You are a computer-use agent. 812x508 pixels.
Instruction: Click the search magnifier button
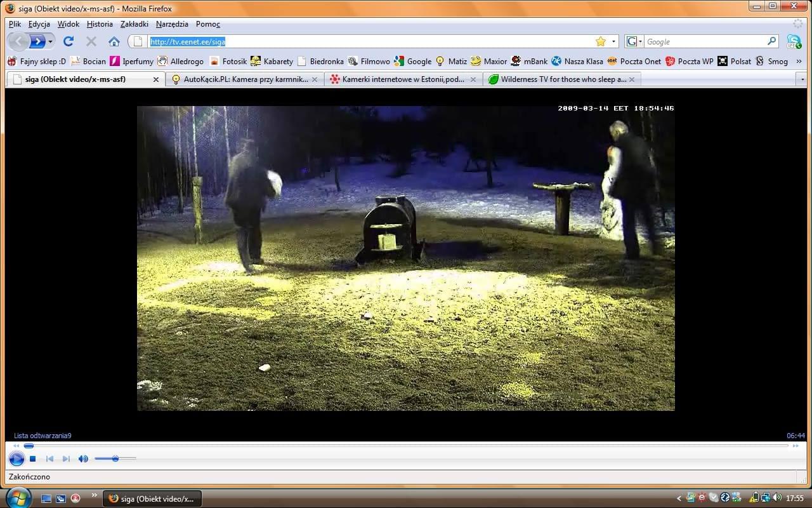771,41
